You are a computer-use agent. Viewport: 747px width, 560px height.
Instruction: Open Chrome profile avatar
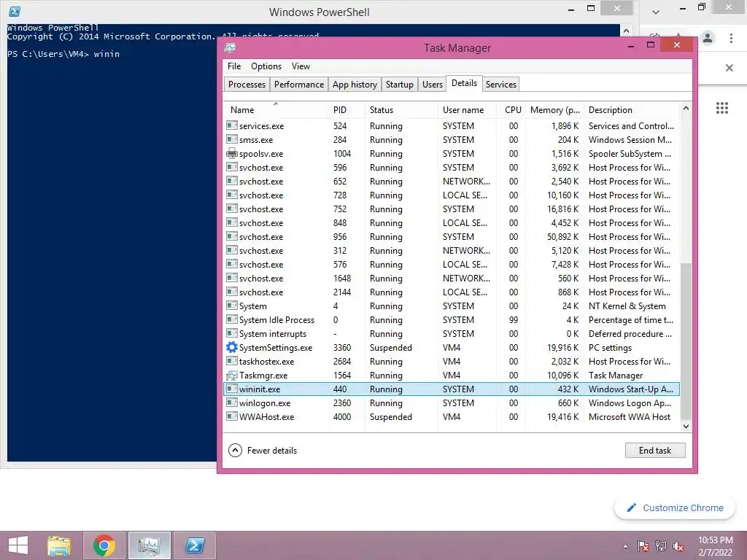[708, 38]
